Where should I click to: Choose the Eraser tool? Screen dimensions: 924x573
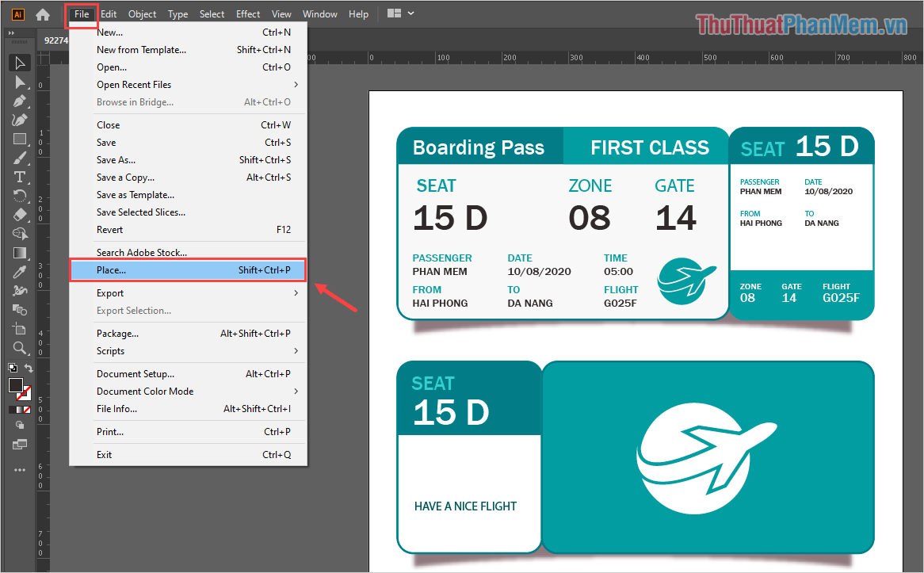click(20, 215)
